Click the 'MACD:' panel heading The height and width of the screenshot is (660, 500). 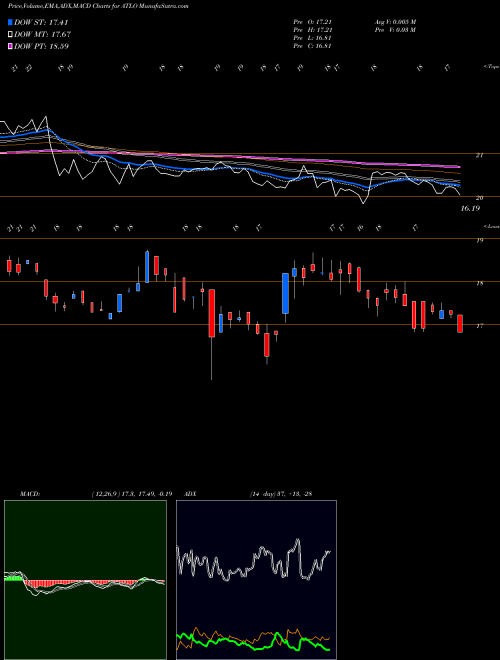click(x=30, y=494)
